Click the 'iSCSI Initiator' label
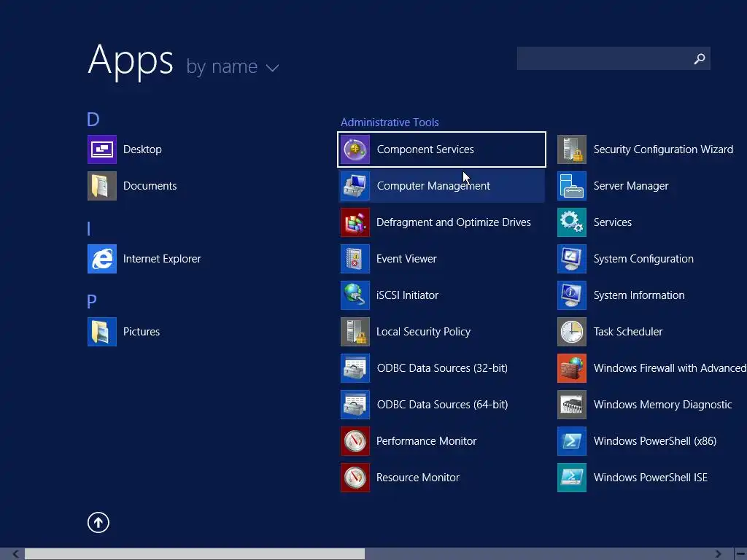This screenshot has height=560, width=747. pyautogui.click(x=407, y=295)
